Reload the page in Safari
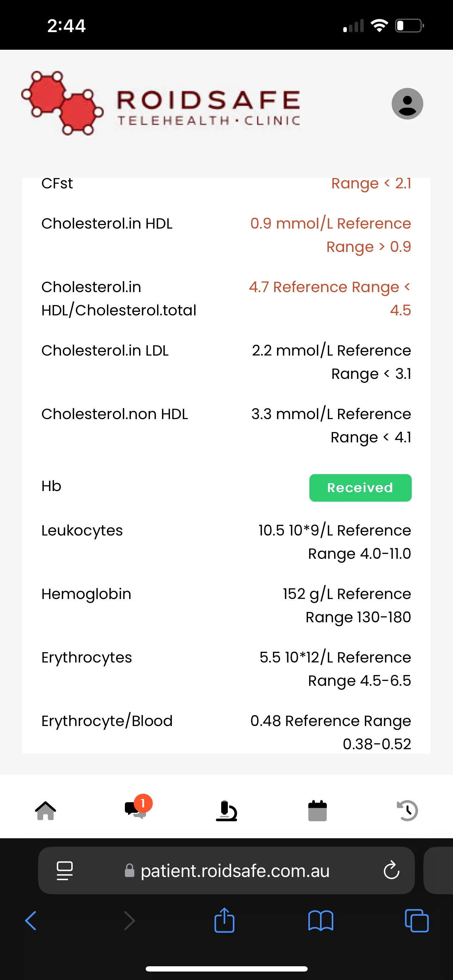 tap(391, 870)
